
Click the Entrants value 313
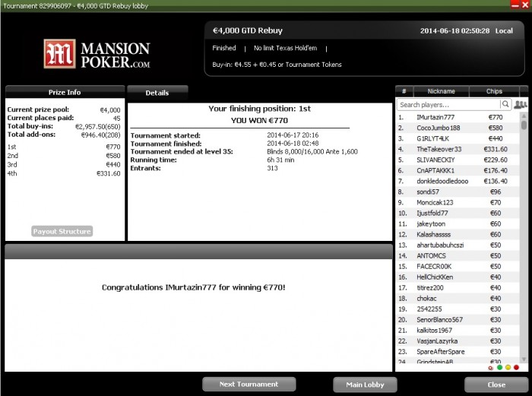coord(272,168)
